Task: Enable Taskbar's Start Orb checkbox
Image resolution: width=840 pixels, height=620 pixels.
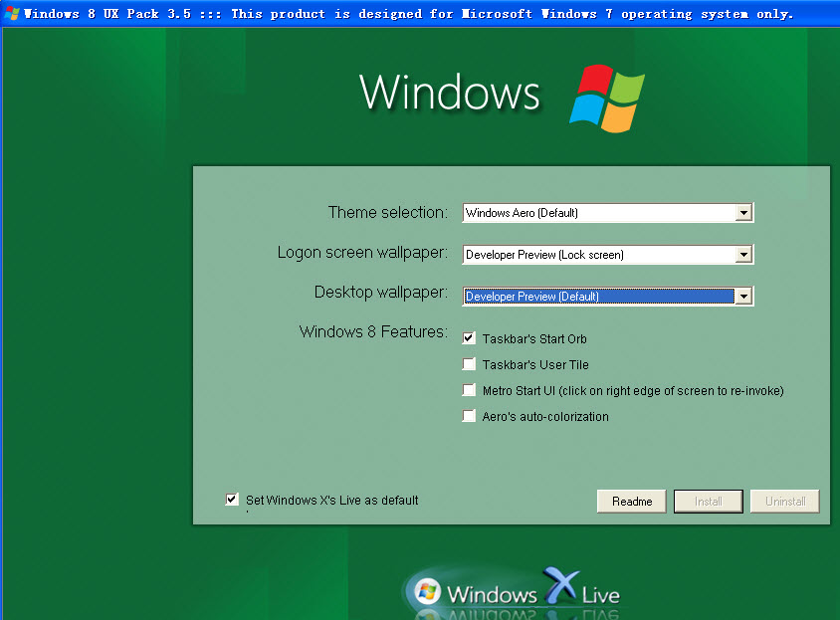Action: tap(469, 338)
